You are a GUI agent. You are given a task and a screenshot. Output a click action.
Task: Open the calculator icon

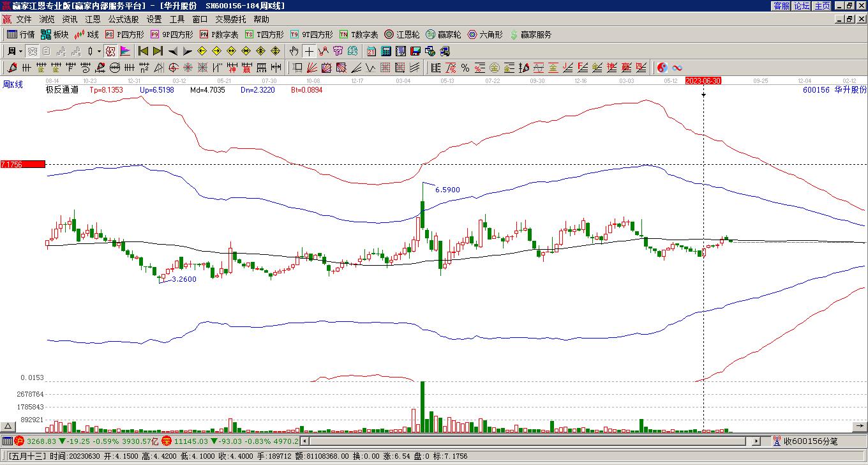click(x=386, y=51)
